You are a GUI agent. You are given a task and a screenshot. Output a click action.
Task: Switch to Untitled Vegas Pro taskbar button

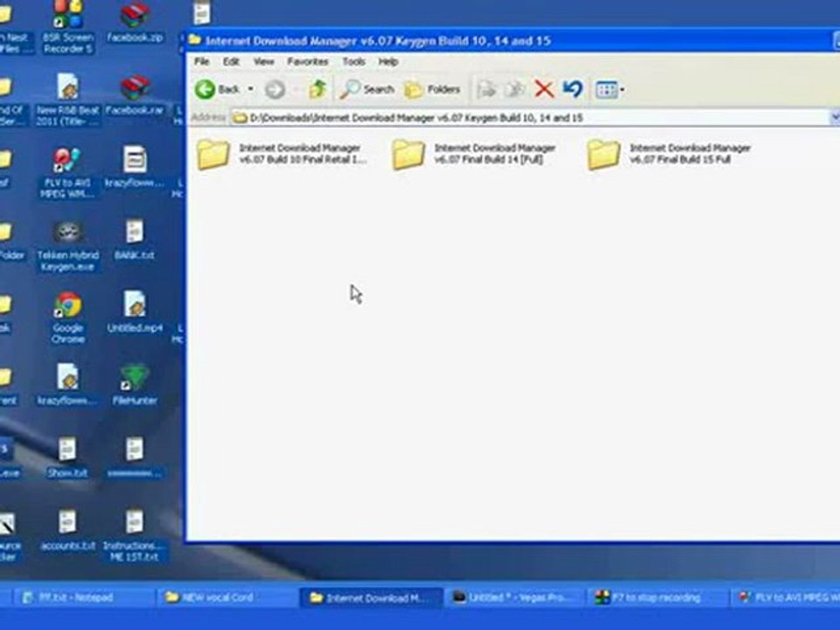pyautogui.click(x=515, y=598)
